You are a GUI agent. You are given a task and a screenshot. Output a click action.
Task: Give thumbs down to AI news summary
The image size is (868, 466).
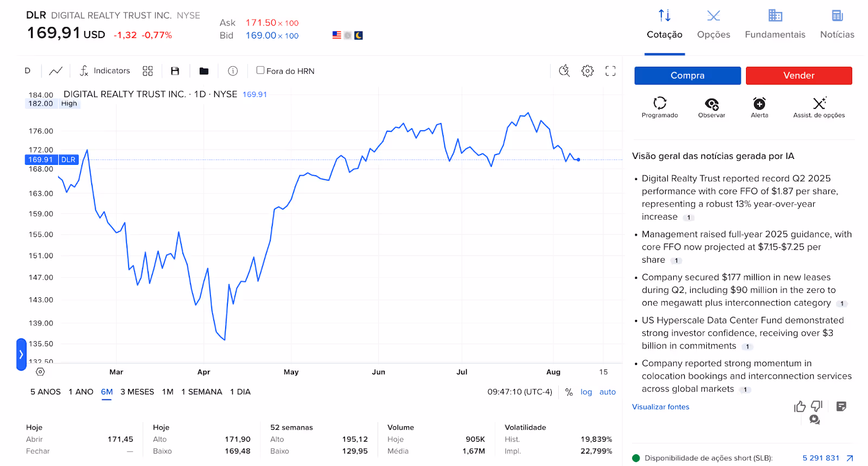tap(816, 406)
